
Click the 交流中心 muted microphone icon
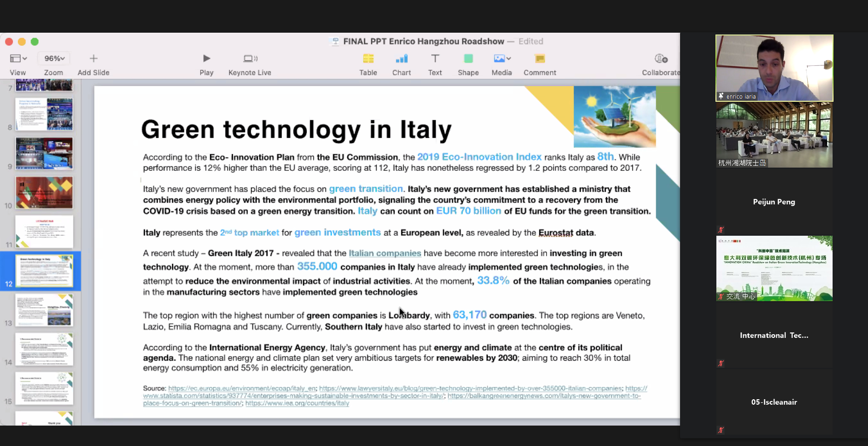(x=721, y=297)
